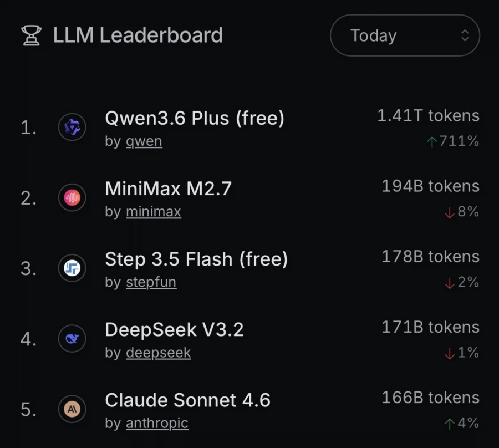Open the Today time range dropdown

(x=404, y=35)
